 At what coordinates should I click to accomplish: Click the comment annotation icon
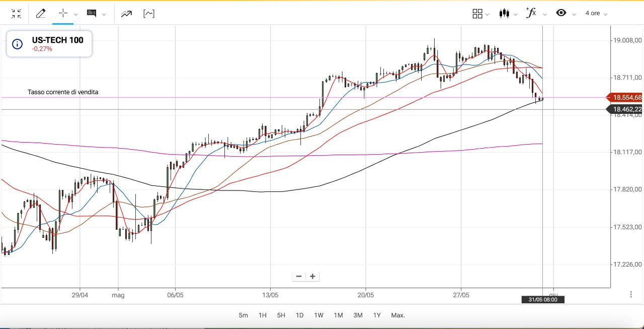tap(92, 14)
